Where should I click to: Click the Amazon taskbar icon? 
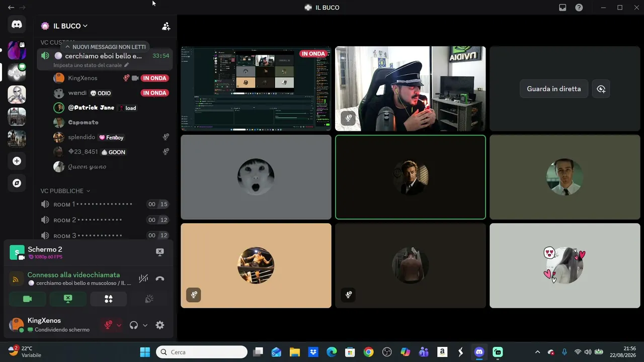click(x=442, y=352)
